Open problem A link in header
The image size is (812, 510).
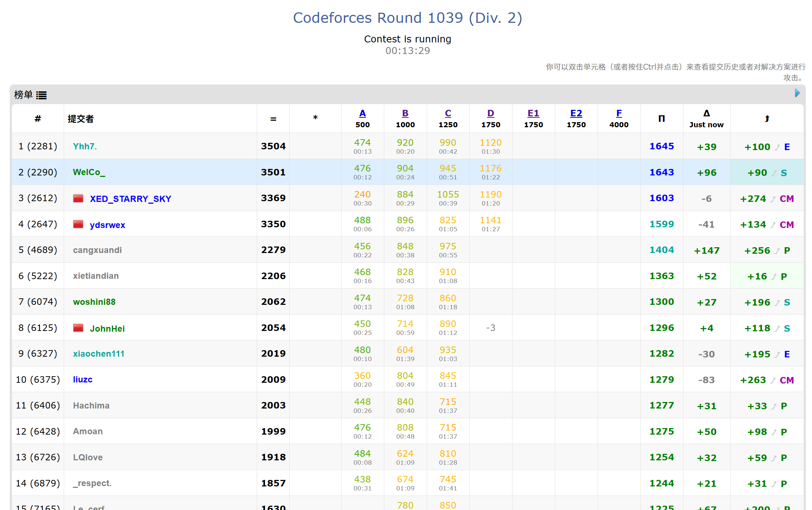click(x=362, y=113)
